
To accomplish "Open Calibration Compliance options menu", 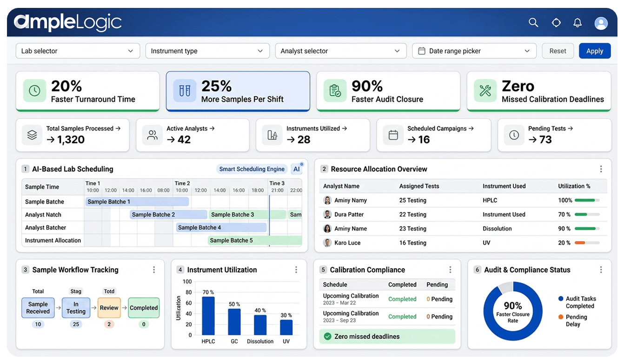I will pyautogui.click(x=450, y=270).
